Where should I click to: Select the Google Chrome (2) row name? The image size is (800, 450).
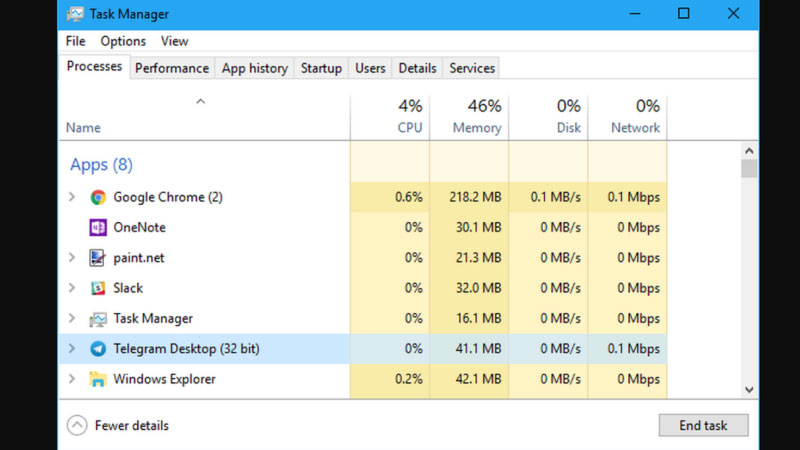[x=168, y=197]
